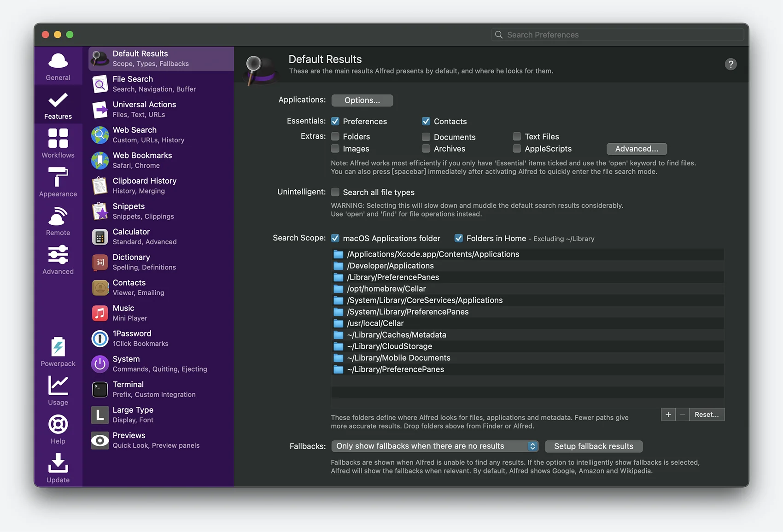The height and width of the screenshot is (532, 783).
Task: Click Setup fallback results button
Action: [594, 446]
